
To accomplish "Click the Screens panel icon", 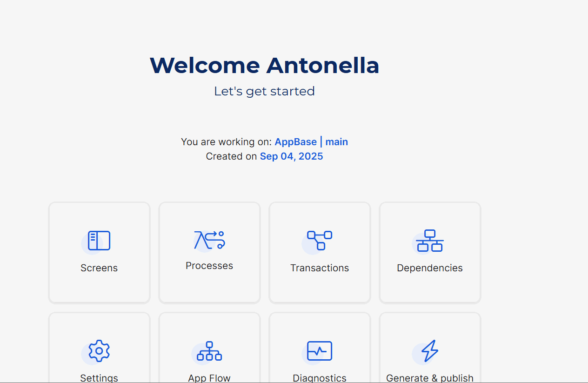I will point(99,241).
